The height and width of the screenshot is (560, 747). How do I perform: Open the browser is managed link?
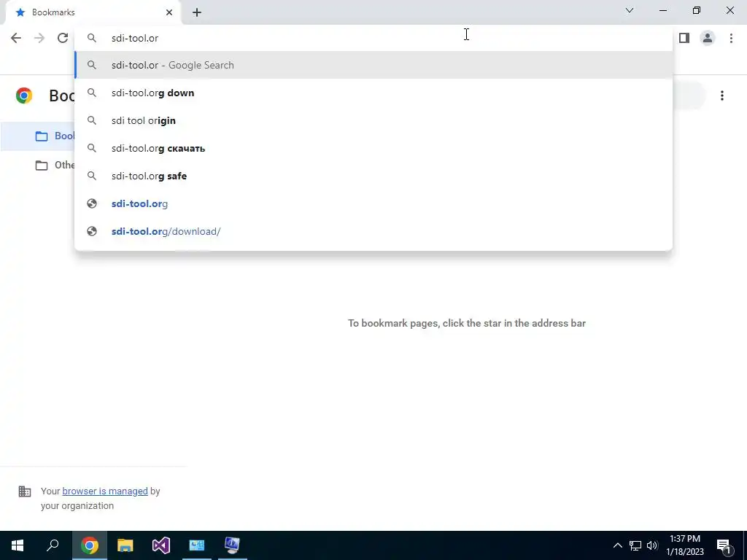105,491
